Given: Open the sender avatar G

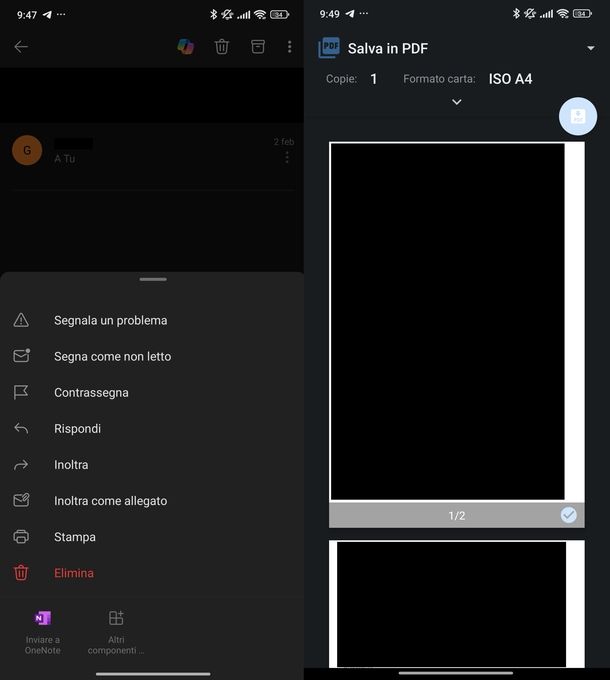Looking at the screenshot, I should coord(27,150).
